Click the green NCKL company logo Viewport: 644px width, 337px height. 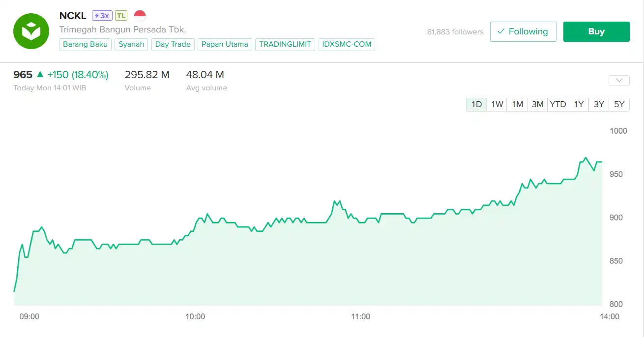click(31, 31)
